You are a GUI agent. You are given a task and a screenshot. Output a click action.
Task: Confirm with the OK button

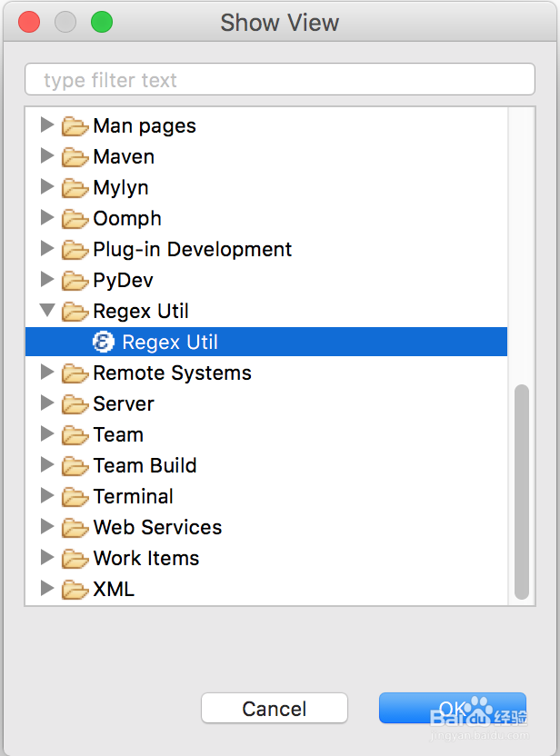452,709
